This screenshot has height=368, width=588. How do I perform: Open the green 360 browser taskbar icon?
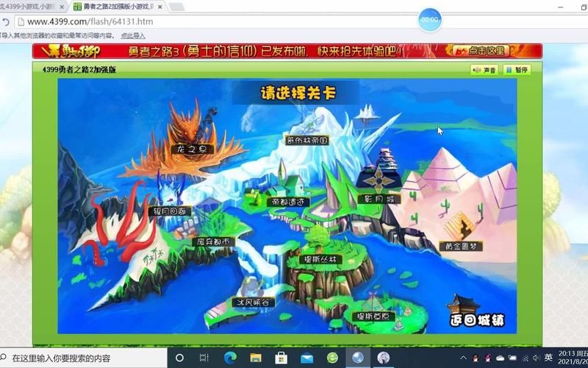coord(332,358)
